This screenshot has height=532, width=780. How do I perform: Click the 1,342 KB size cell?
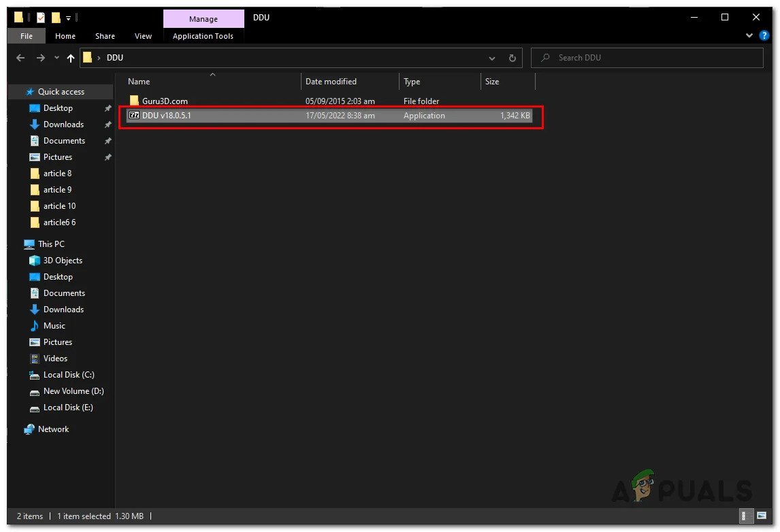point(515,116)
